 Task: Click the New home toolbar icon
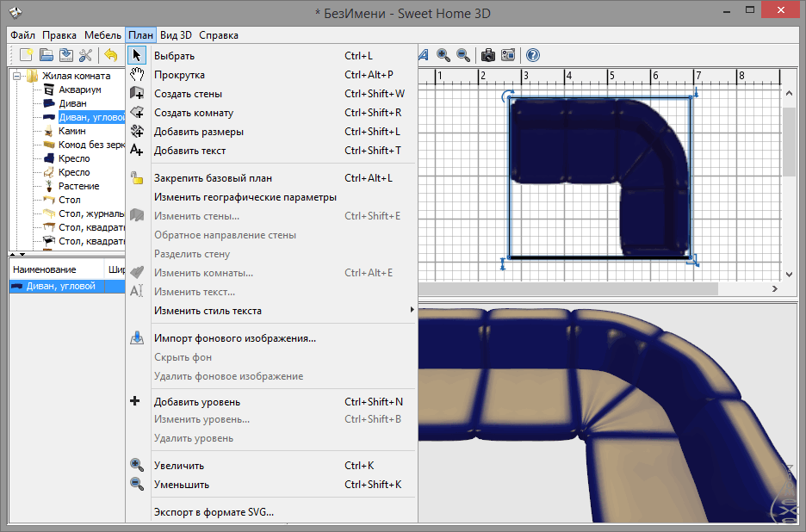pyautogui.click(x=26, y=55)
